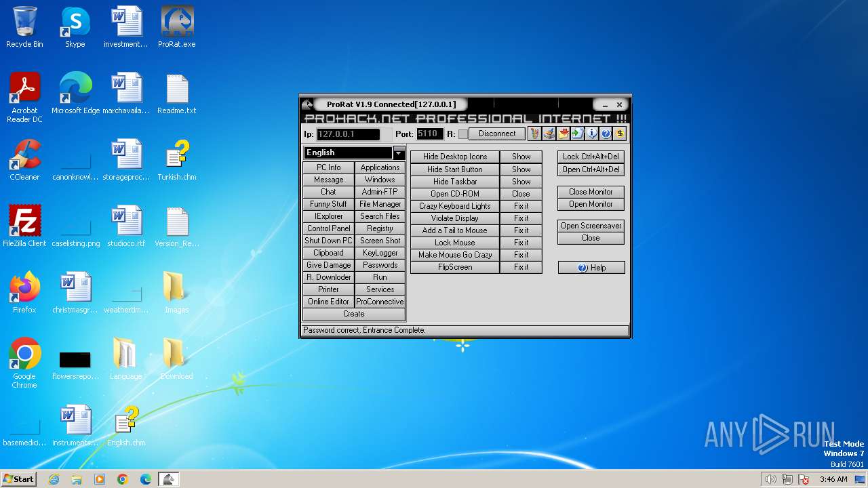The image size is (868, 488).
Task: Click the Disconnect button
Action: 497,134
